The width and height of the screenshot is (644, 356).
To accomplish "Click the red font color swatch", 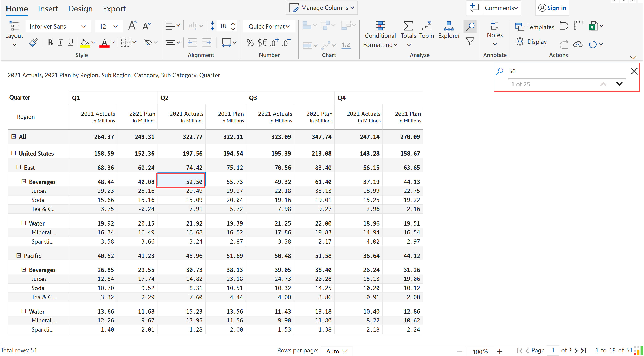I will (104, 43).
